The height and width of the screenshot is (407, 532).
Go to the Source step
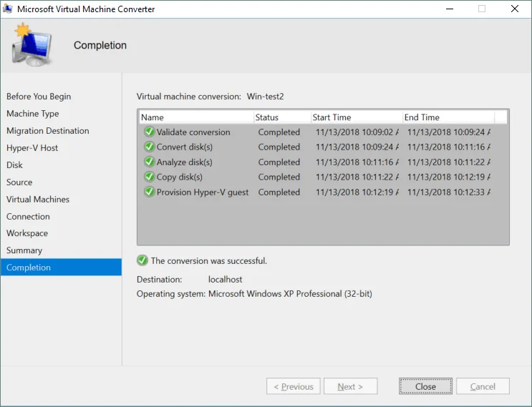pos(19,182)
